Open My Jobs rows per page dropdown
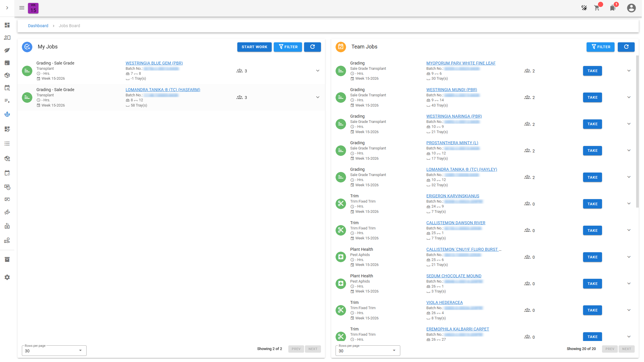Viewport: 644px width, 362px height. tap(54, 351)
